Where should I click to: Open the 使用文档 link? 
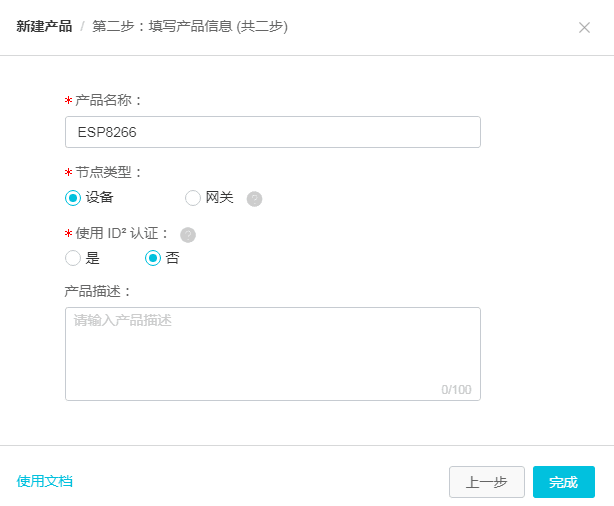(45, 481)
